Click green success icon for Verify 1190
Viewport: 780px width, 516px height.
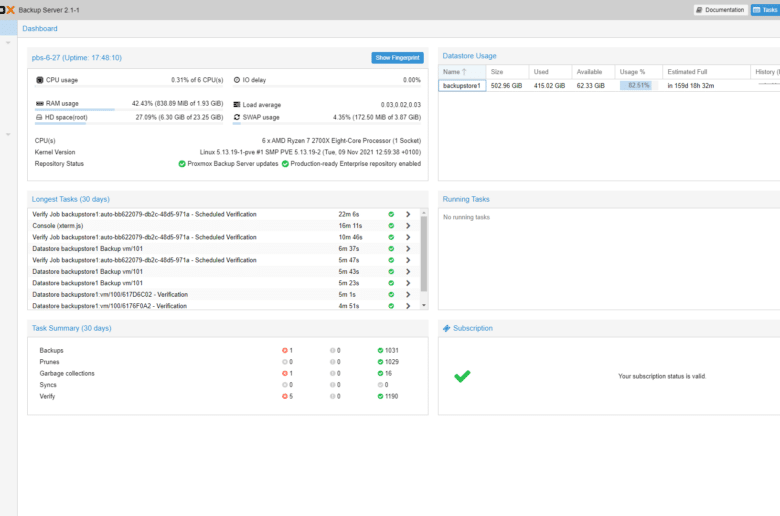coord(380,396)
